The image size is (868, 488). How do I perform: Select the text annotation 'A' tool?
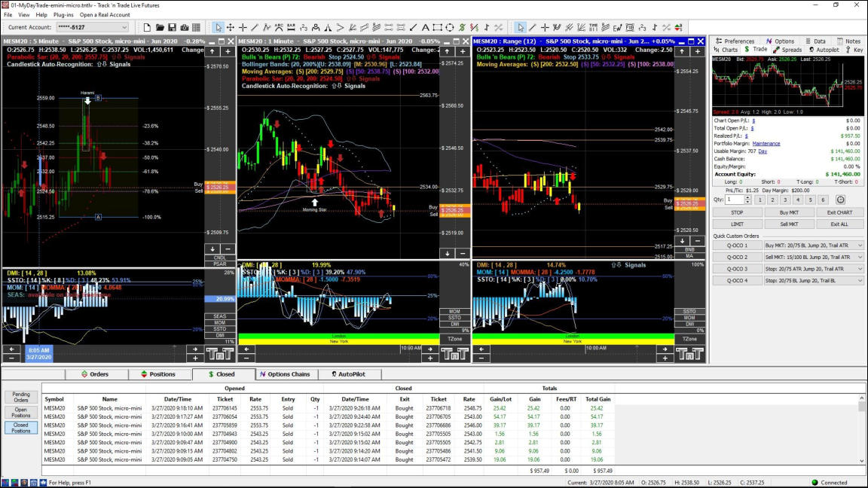tap(426, 28)
